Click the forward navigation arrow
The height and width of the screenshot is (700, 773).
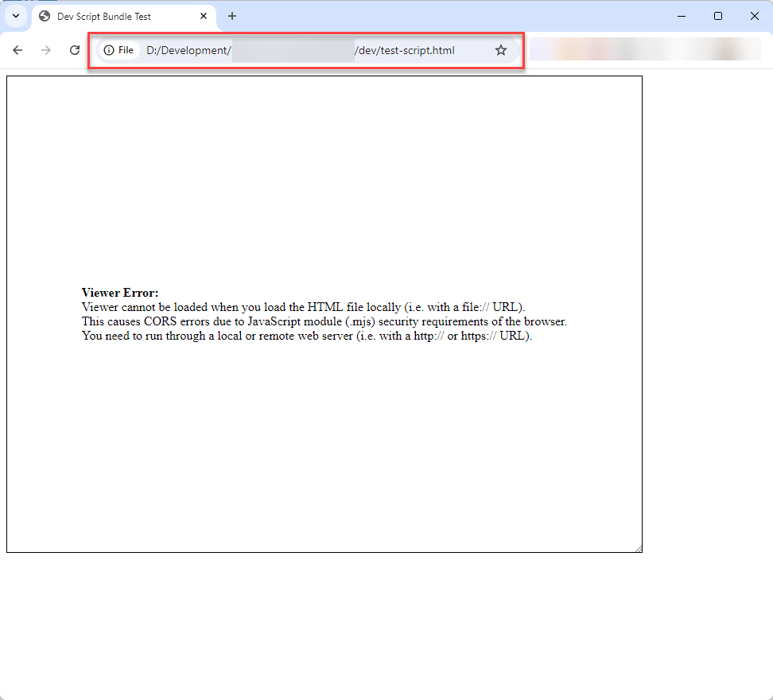coord(46,50)
